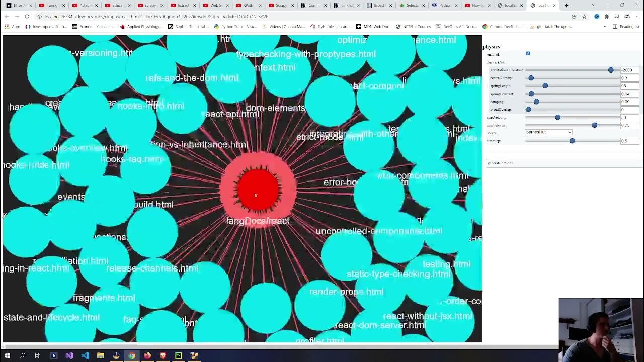Launch Visual Studio from the taskbar
644x362 pixels.
click(69, 356)
